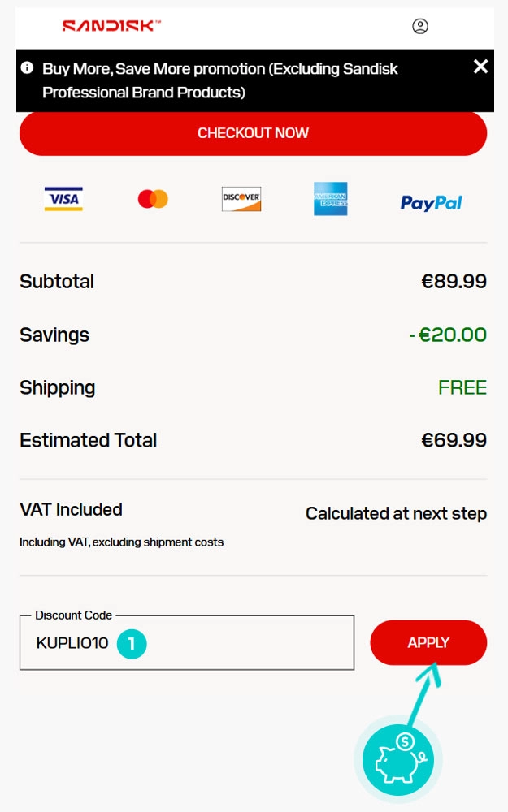
Task: Click the Calculated at next step text
Action: [x=396, y=513]
